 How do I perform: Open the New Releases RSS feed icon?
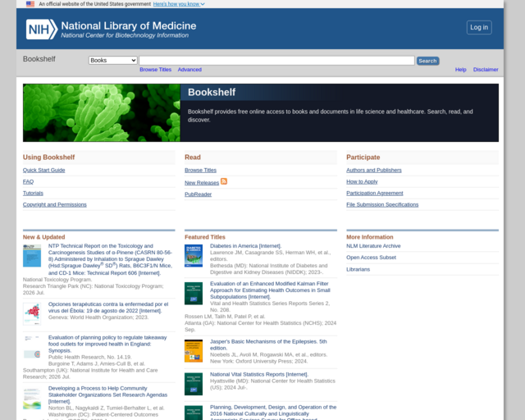coord(224,181)
